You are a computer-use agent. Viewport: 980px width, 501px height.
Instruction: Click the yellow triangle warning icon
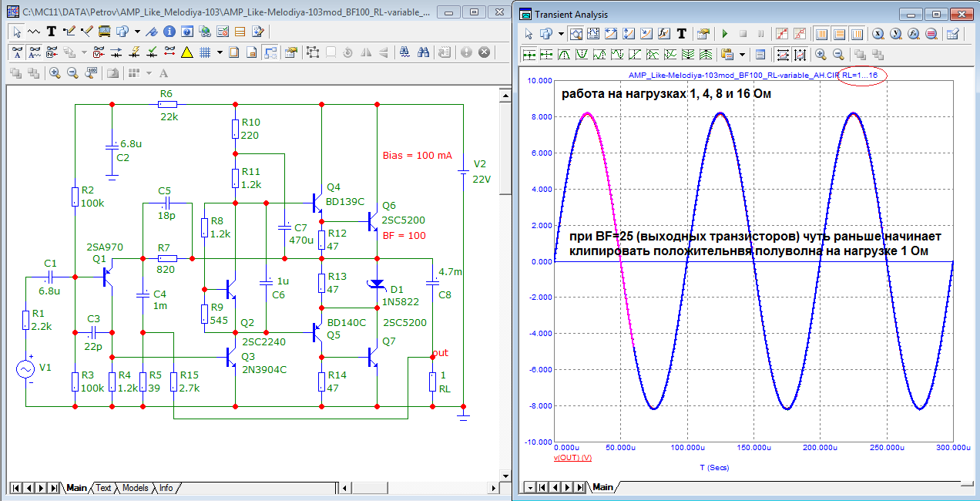coord(186,52)
